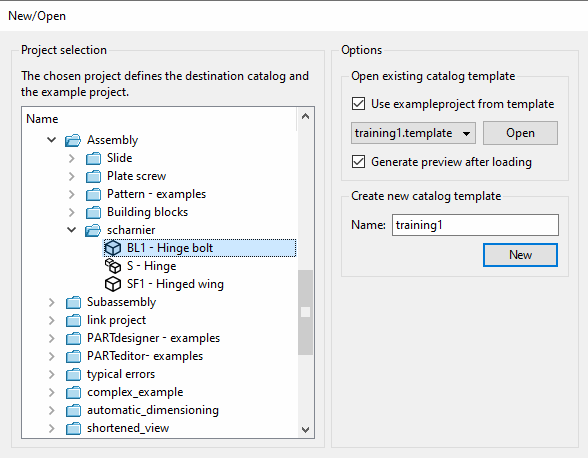Select the SF1 - Hinged wing part icon
The width and height of the screenshot is (588, 458).
click(113, 284)
